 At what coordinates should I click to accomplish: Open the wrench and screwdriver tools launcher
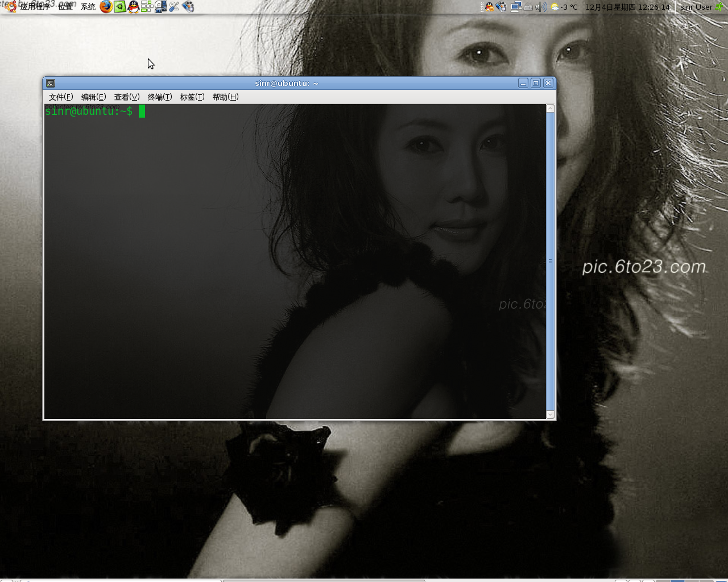(x=174, y=7)
